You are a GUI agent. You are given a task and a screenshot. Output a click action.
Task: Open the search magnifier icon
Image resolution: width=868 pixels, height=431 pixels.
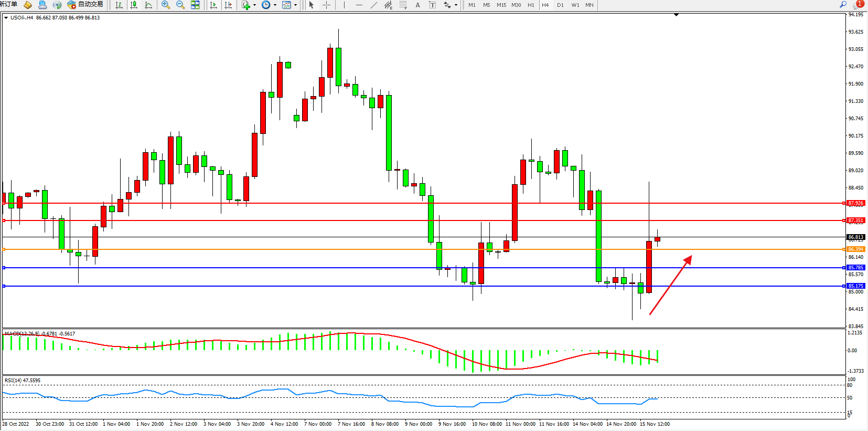click(x=843, y=5)
